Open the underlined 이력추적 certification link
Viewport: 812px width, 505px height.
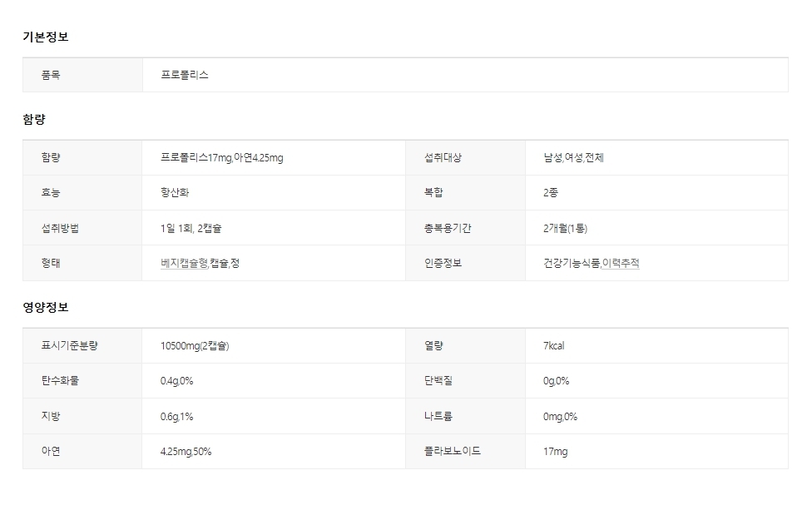tap(621, 263)
